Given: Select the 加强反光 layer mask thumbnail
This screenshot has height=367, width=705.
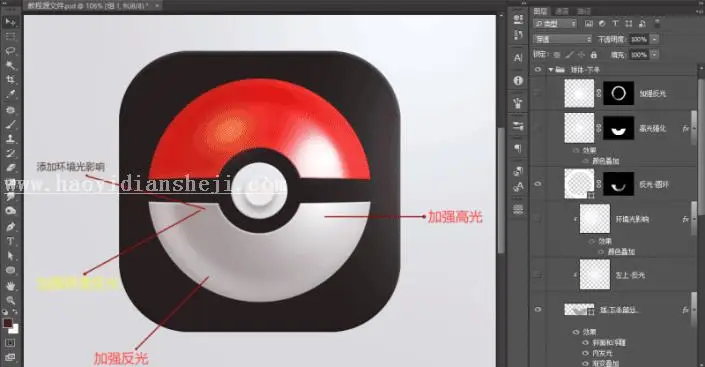Looking at the screenshot, I should click(x=619, y=93).
